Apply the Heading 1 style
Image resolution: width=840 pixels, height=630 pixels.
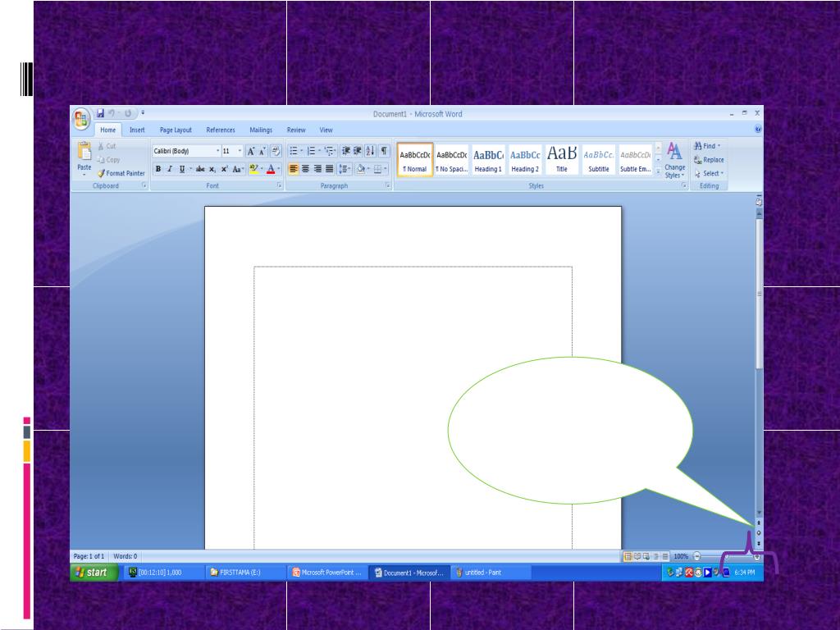tap(489, 160)
